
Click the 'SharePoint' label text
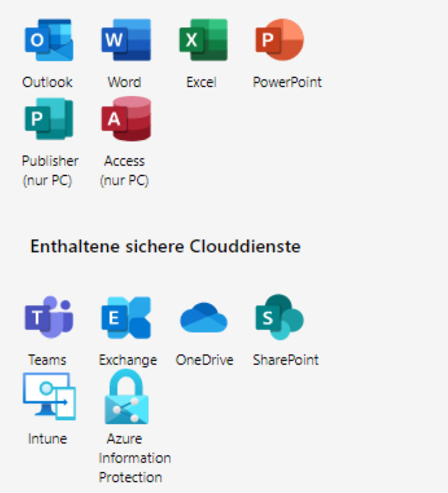(x=286, y=360)
